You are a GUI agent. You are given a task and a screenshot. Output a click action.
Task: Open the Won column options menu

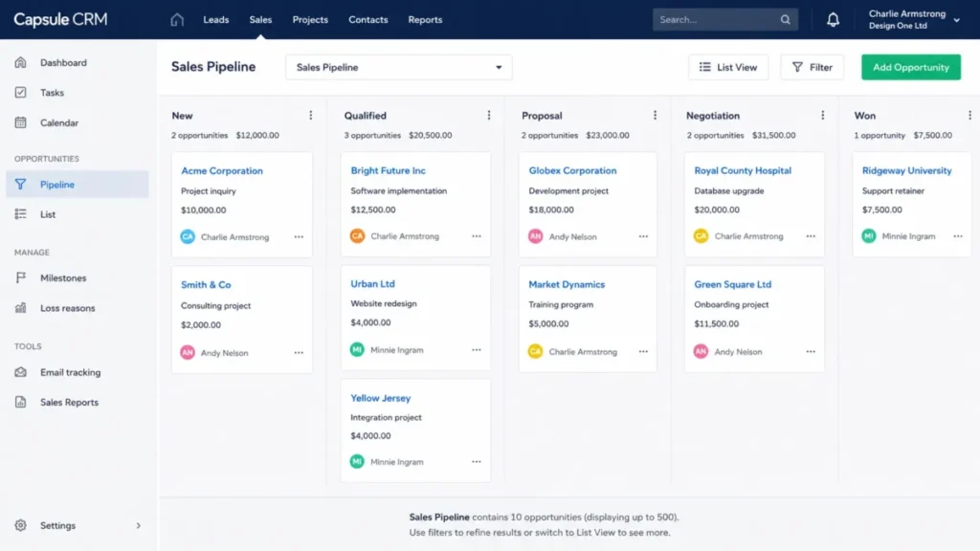tap(969, 116)
